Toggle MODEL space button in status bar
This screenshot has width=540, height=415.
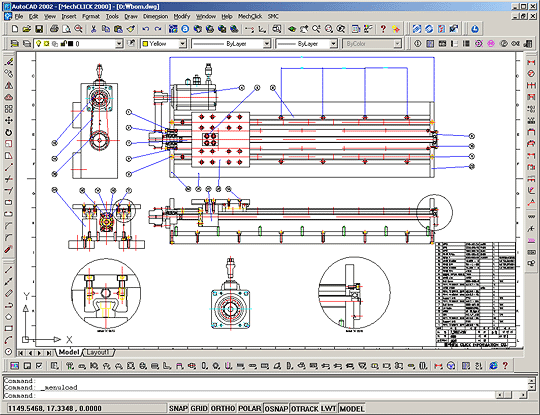[x=352, y=408]
